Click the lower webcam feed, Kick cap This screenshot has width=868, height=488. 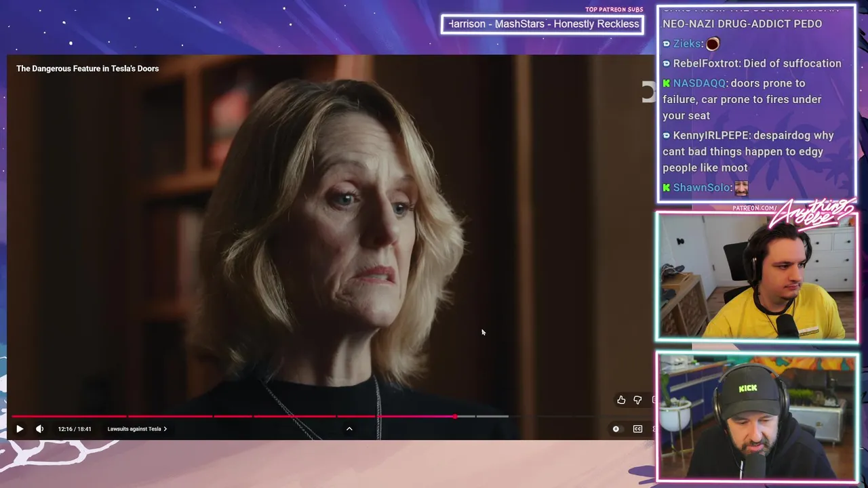pyautogui.click(x=756, y=418)
